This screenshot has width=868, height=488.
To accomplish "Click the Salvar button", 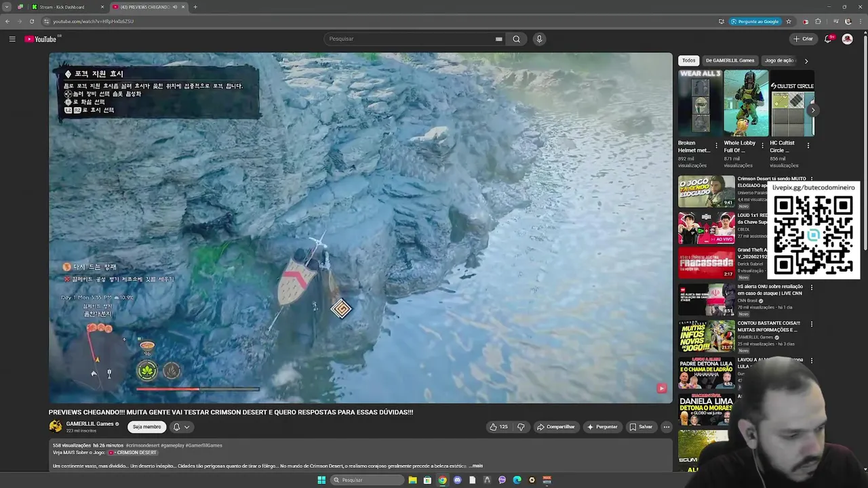I will click(641, 427).
